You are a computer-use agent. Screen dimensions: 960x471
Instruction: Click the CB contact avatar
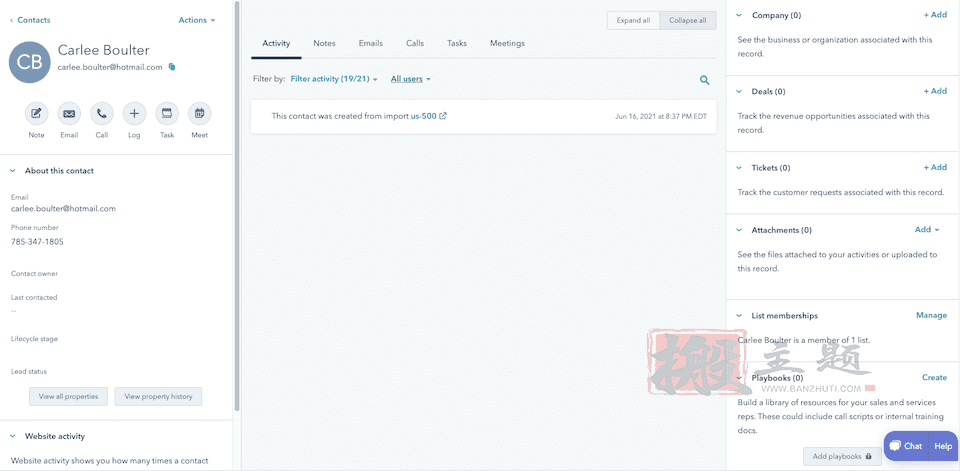[29, 62]
